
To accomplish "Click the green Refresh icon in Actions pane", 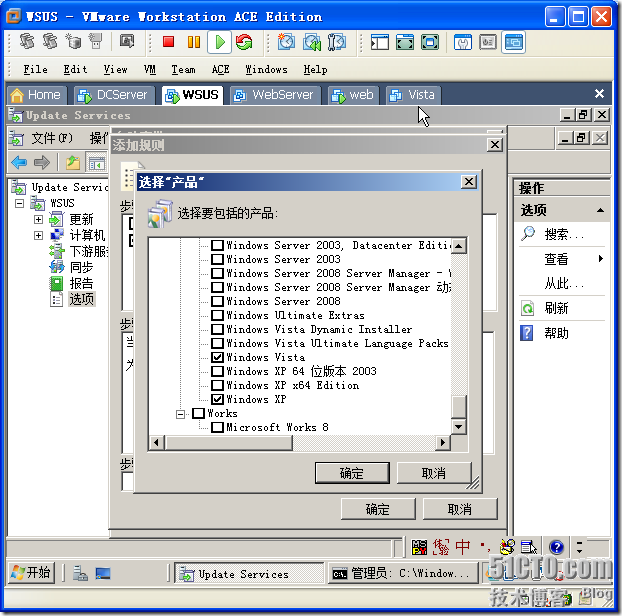I will click(528, 308).
